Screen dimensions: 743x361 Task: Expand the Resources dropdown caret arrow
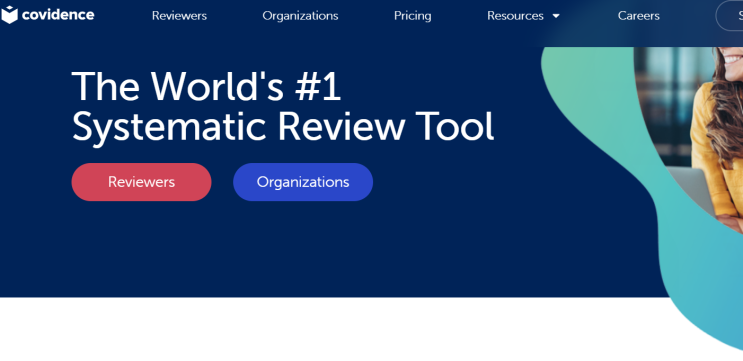[556, 16]
